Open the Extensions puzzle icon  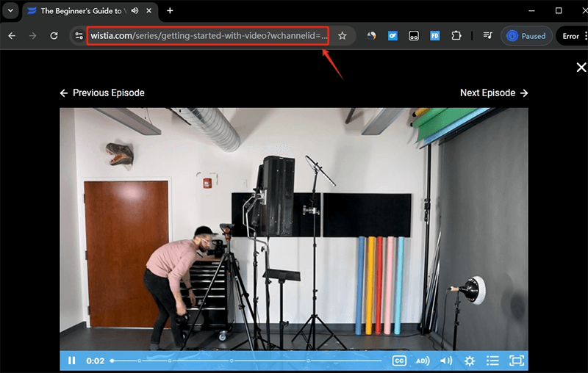click(x=456, y=35)
